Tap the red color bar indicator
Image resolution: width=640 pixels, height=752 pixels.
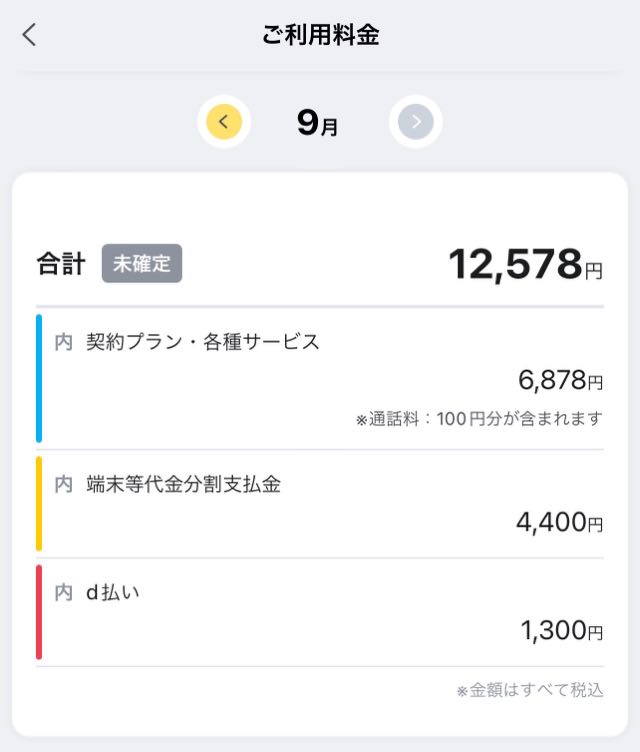click(39, 612)
